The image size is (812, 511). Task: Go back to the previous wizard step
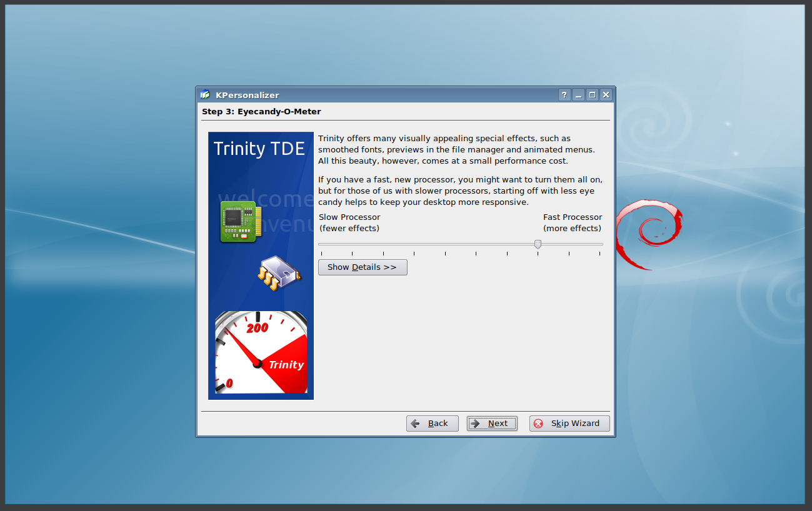pos(432,424)
